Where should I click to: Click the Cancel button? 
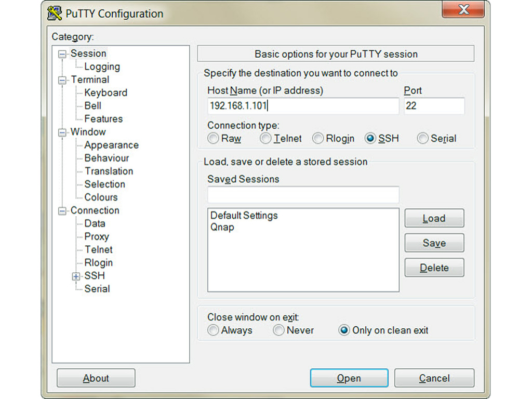tap(434, 378)
